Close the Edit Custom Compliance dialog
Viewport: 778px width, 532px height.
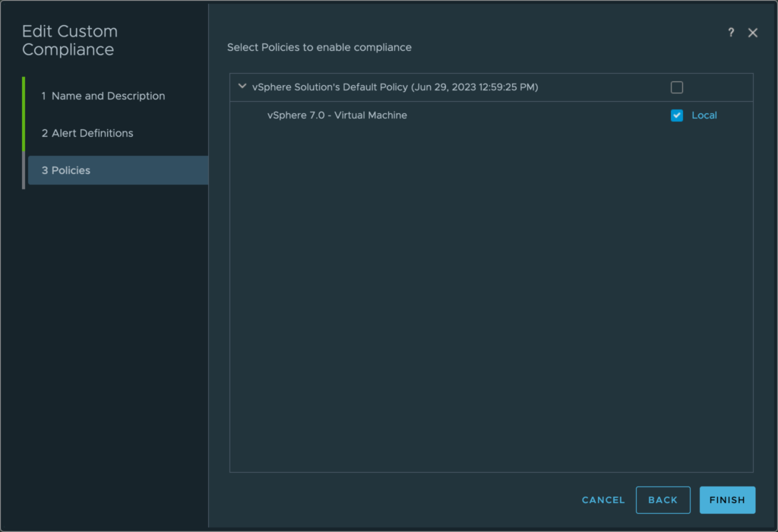coord(753,33)
